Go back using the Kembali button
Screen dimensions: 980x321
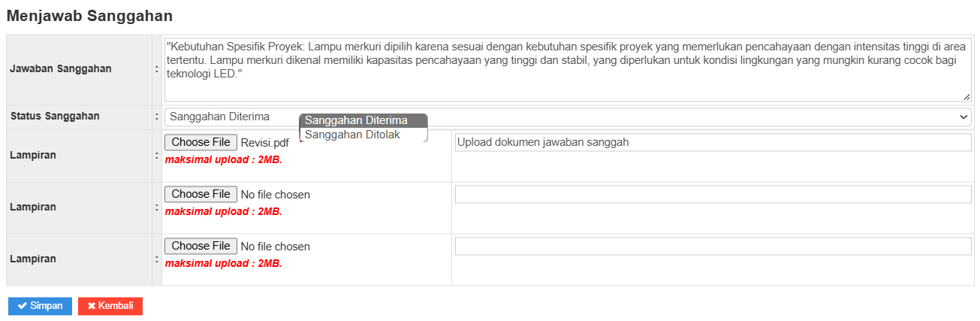tap(110, 306)
